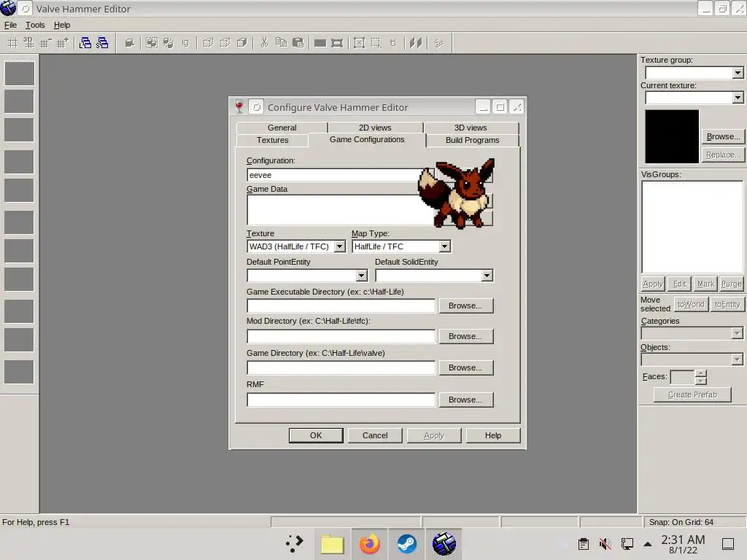Viewport: 747px width, 560px height.
Task: Click the clipboard tray icon
Action: coord(583,544)
